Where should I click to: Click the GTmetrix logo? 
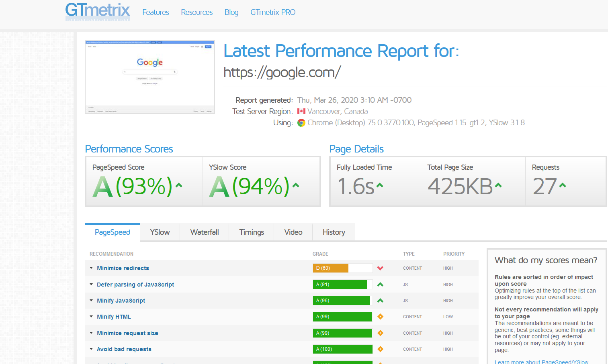click(x=98, y=11)
